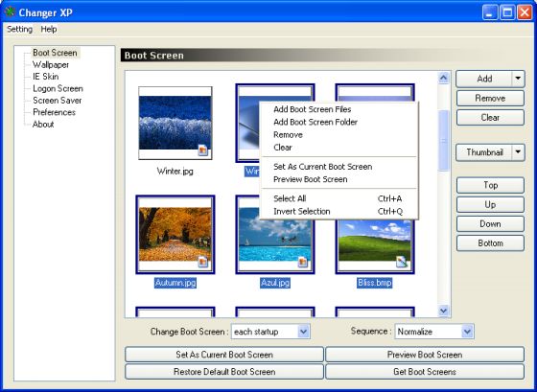Select Screen Saver in the sidebar tree
The height and width of the screenshot is (392, 537).
point(58,101)
